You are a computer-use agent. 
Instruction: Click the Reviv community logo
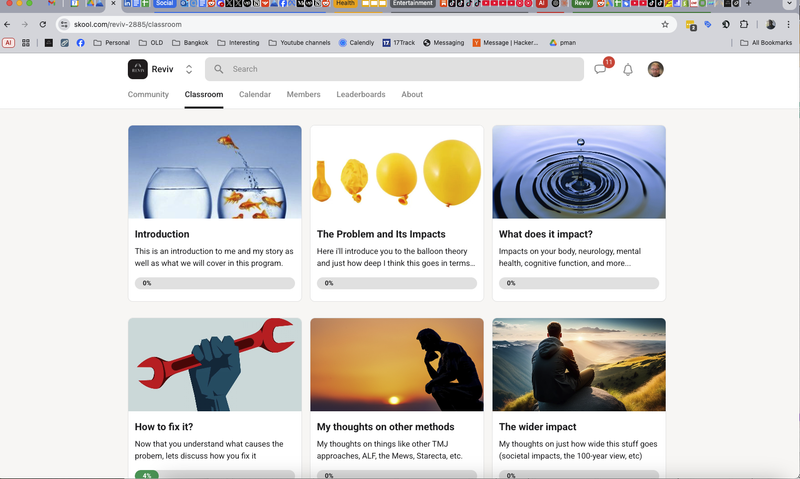pos(138,69)
